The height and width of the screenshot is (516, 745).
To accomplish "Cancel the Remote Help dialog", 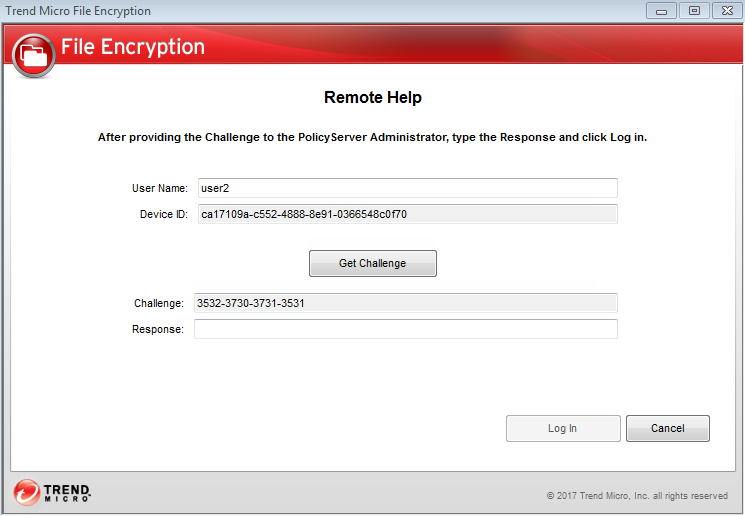I will coord(667,428).
